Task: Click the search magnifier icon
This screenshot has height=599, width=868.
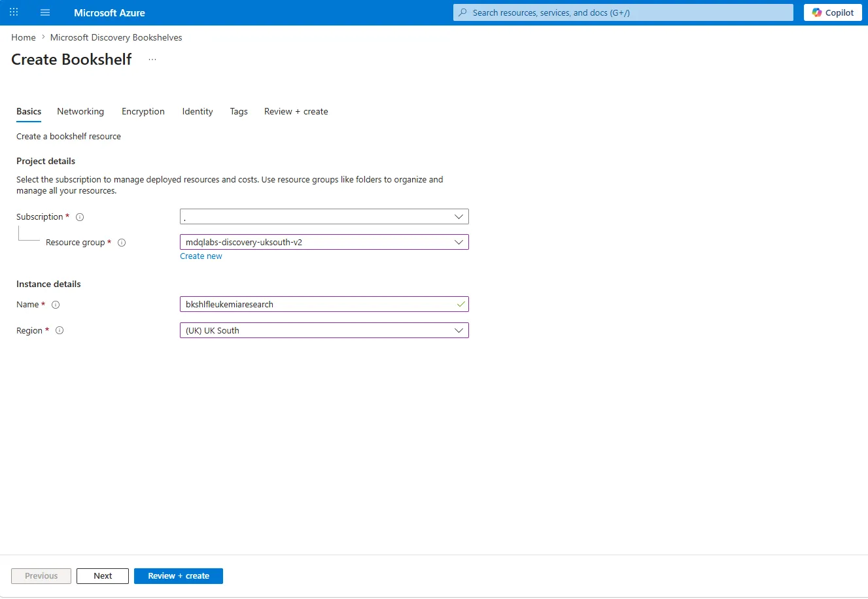Action: tap(463, 12)
